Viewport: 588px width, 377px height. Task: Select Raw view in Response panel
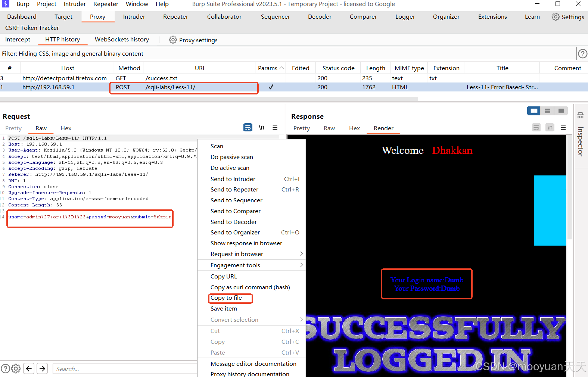[x=329, y=128]
